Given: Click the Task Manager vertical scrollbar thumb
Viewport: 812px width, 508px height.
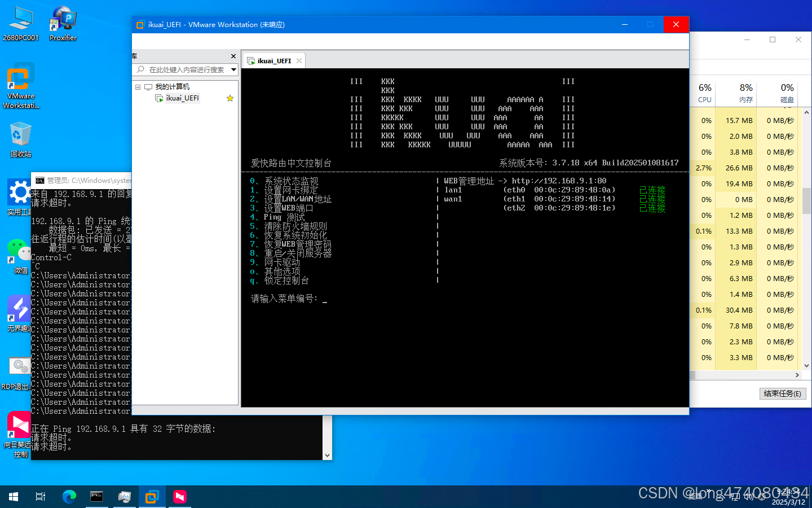Looking at the screenshot, I should 806,201.
